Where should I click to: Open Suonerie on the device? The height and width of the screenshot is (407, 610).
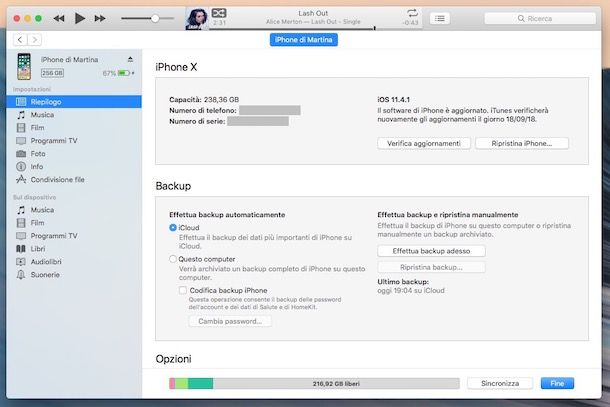74,275
